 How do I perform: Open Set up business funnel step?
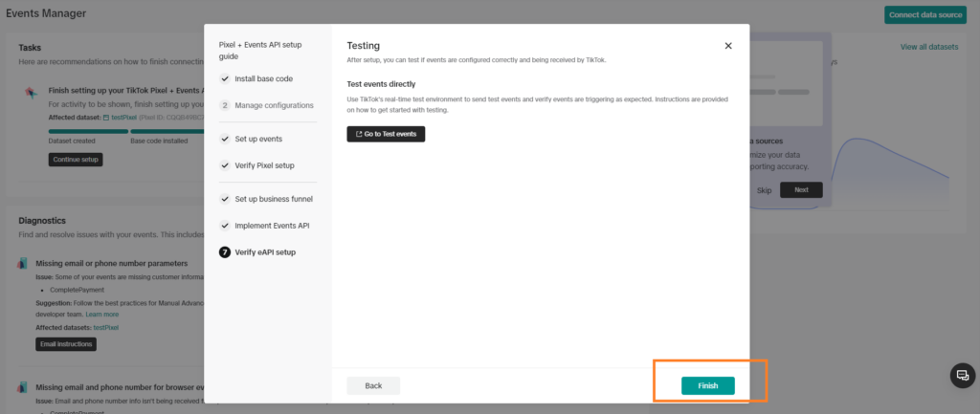tap(274, 199)
